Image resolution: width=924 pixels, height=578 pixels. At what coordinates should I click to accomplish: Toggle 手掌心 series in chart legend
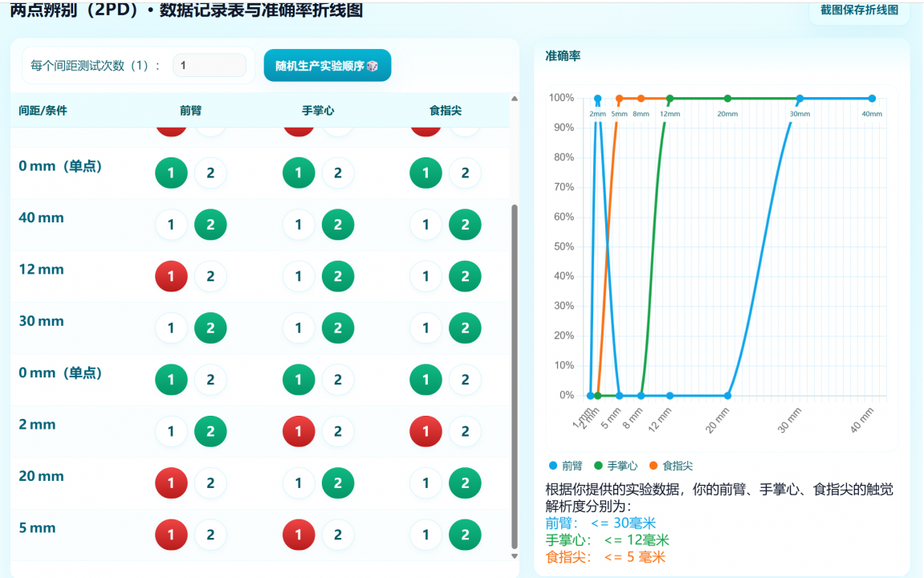pos(615,466)
